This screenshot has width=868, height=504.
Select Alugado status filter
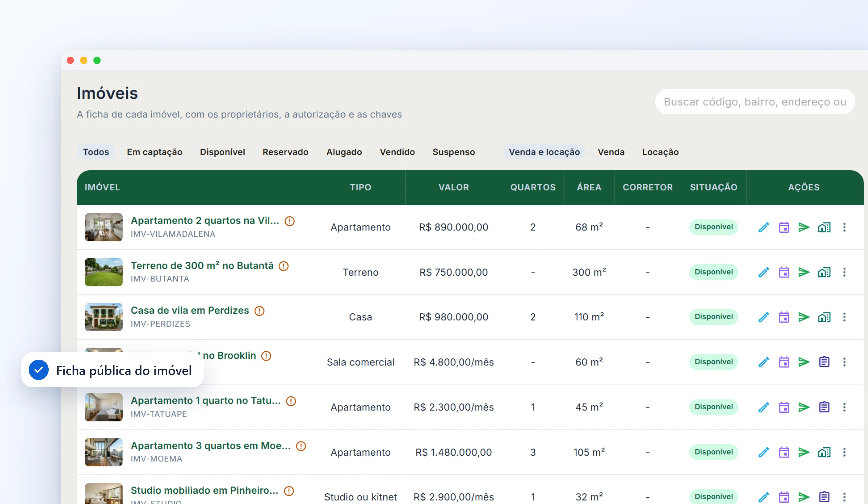344,152
